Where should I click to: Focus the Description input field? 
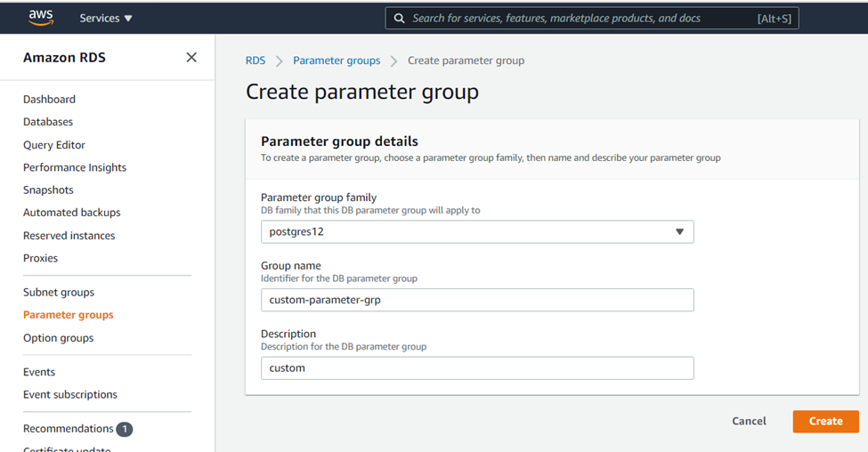(476, 367)
